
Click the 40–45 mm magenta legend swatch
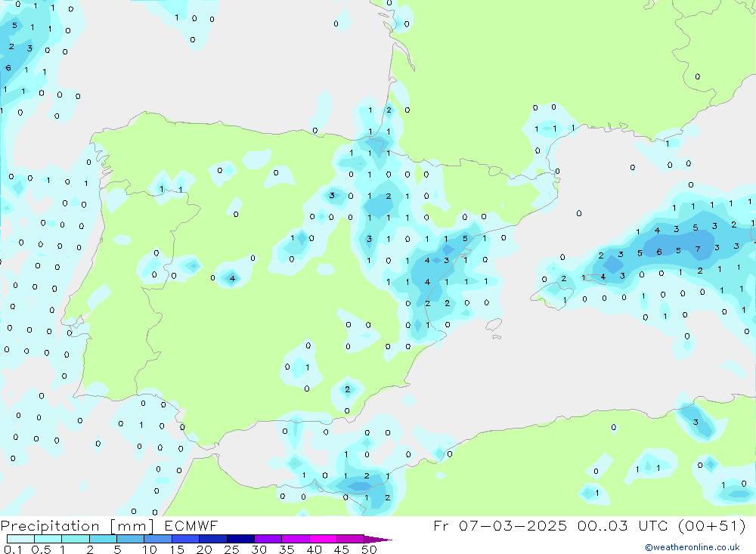pos(323,539)
